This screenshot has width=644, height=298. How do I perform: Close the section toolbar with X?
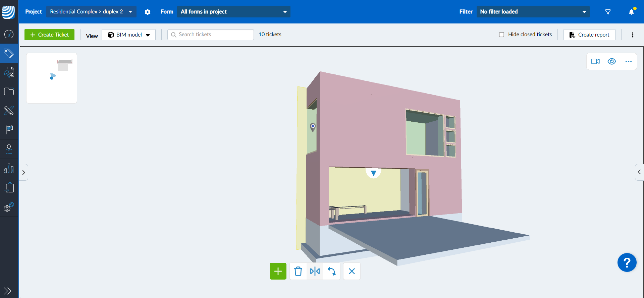352,271
